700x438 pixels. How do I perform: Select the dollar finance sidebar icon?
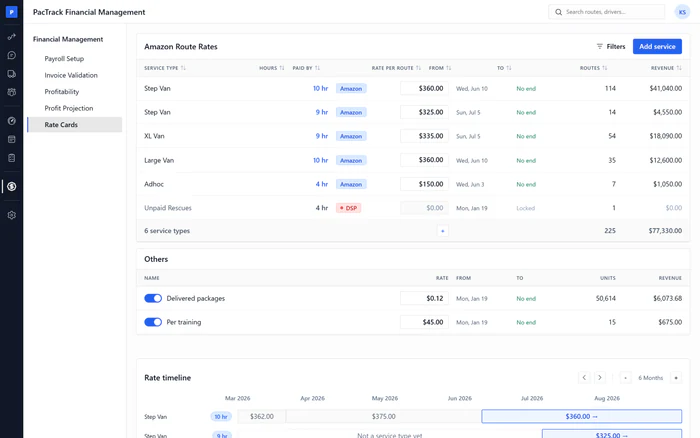12,186
